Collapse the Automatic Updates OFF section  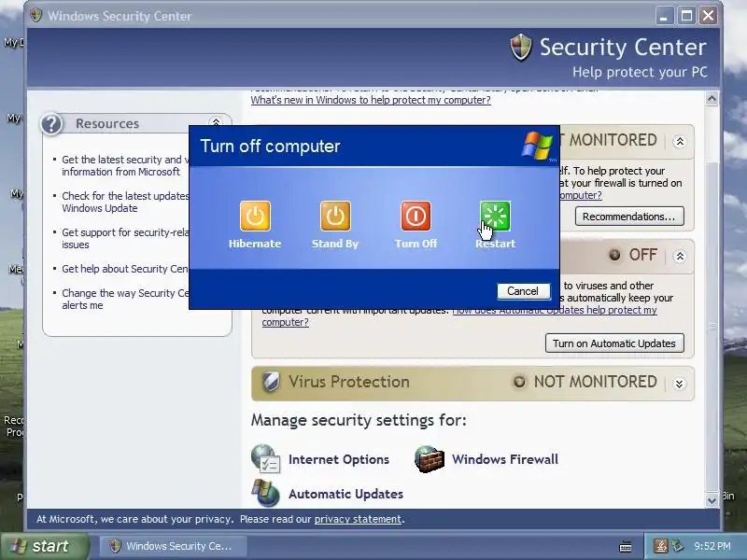pos(680,256)
